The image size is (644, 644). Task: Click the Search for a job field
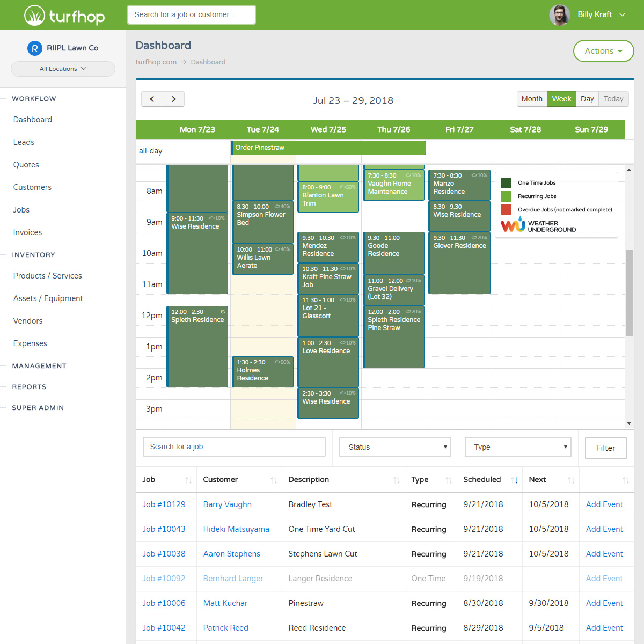(234, 447)
